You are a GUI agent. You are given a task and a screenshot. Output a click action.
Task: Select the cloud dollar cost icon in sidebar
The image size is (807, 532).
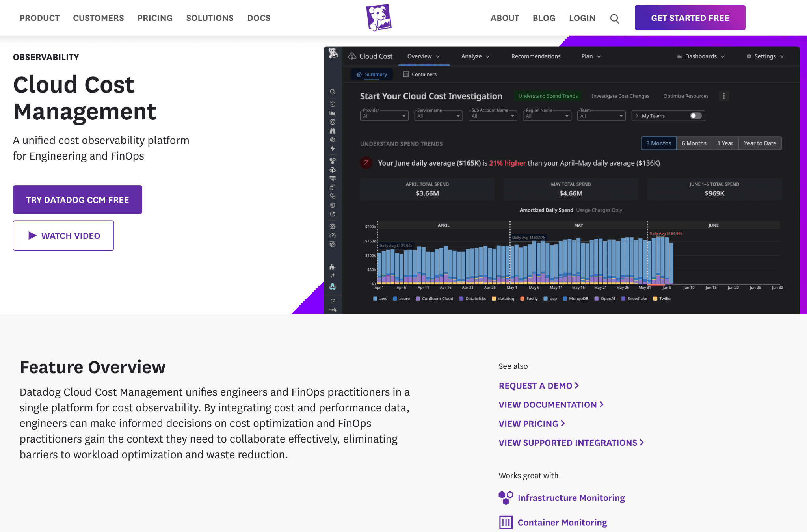[x=333, y=170]
